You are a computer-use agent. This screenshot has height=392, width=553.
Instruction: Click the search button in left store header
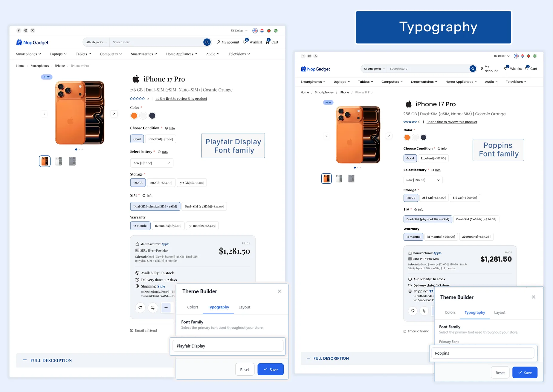click(x=207, y=42)
